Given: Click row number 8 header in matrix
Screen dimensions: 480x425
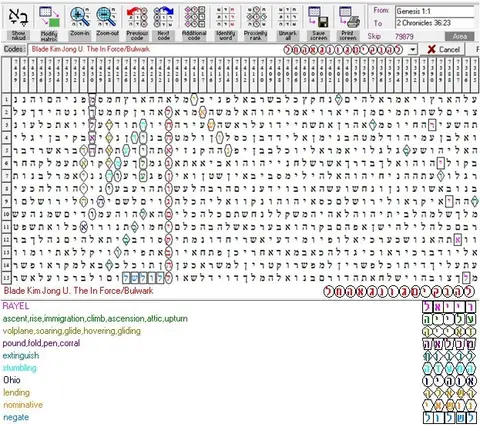Looking at the screenshot, I should tap(6, 188).
